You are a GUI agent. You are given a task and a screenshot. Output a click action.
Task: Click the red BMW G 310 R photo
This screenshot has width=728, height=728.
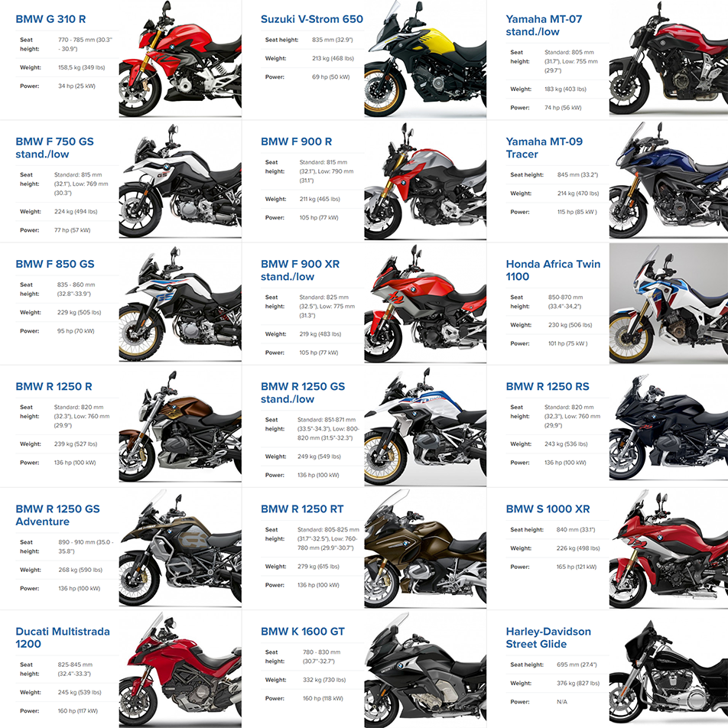click(180, 59)
